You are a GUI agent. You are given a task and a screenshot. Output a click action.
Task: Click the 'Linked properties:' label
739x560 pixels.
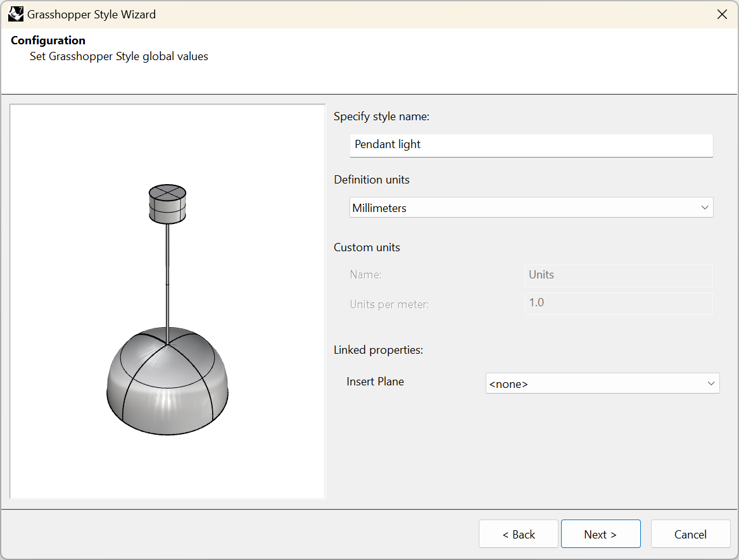coord(378,350)
